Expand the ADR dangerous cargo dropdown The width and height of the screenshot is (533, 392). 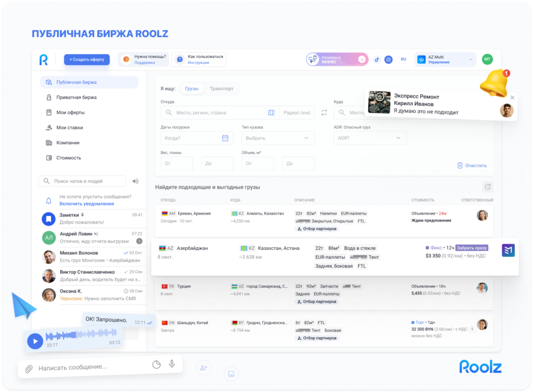click(x=370, y=138)
